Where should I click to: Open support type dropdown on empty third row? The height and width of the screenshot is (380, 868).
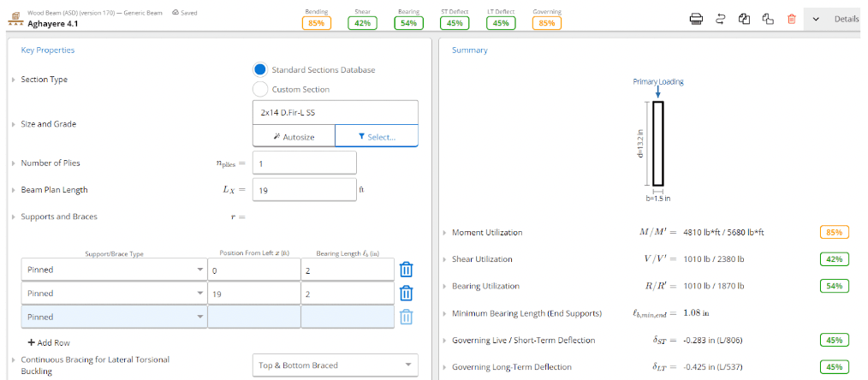click(114, 317)
